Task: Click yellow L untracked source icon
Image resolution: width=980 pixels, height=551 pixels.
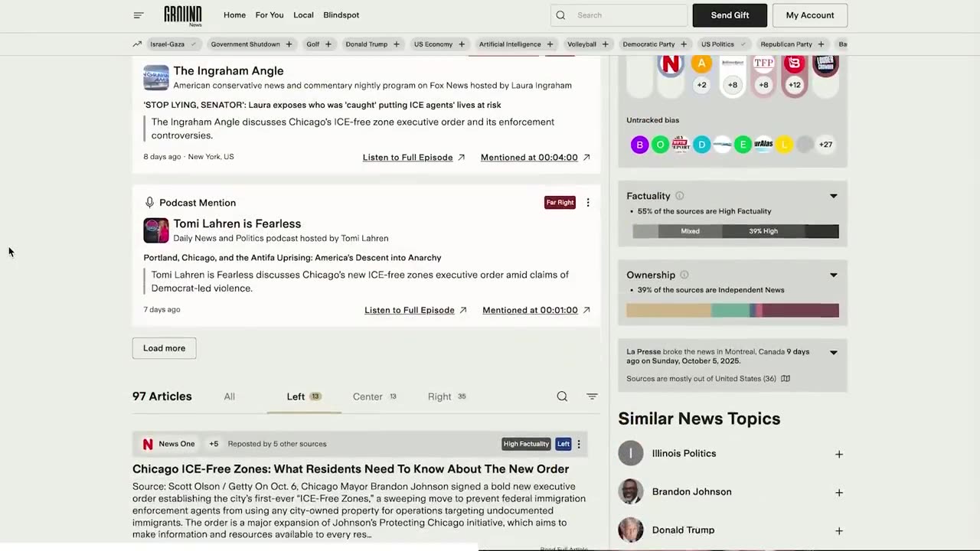Action: point(784,144)
